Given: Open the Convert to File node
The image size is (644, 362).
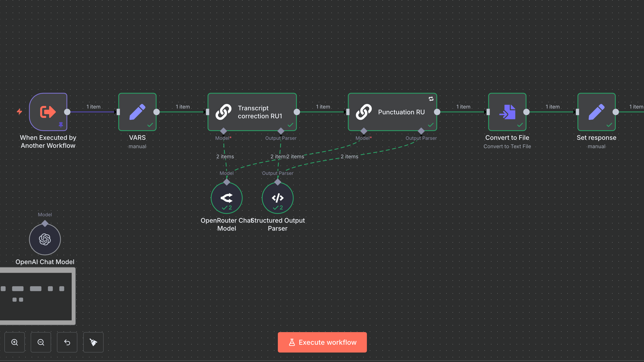Looking at the screenshot, I should tap(507, 112).
